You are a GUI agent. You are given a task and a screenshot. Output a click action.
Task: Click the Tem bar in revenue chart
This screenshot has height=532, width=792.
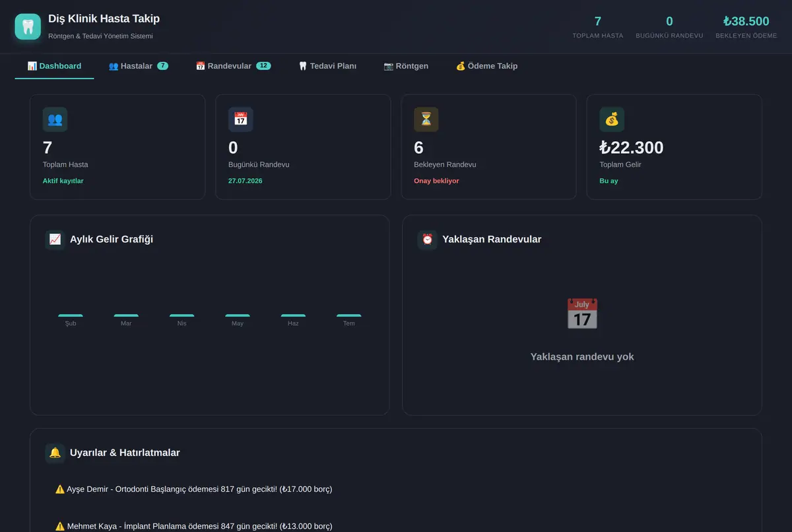[349, 316]
